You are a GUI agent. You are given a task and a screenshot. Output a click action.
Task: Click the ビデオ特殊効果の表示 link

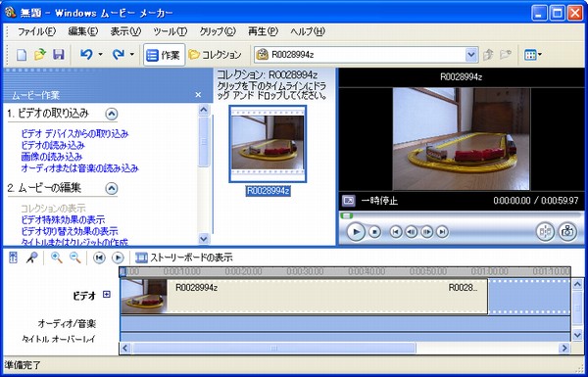(x=63, y=219)
